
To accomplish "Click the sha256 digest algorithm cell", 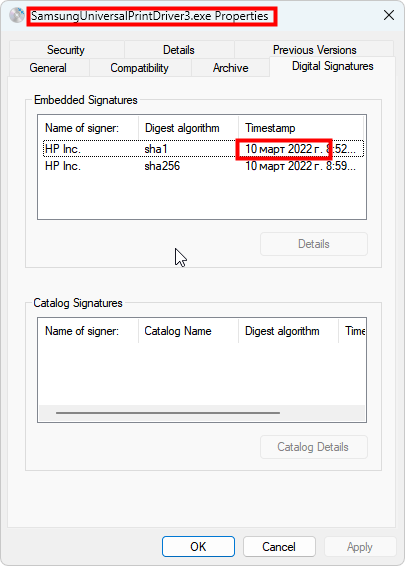I will (162, 166).
